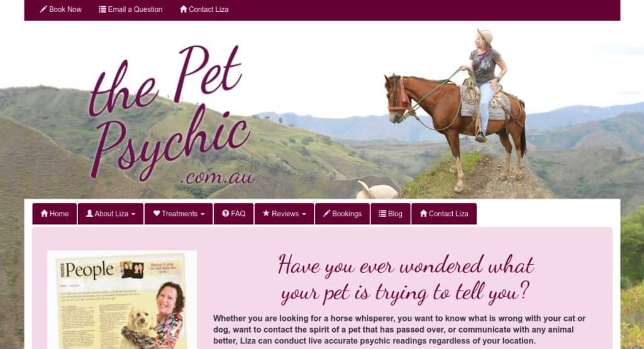Click the home icon in navigation bar
This screenshot has width=644, height=349.
(45, 214)
